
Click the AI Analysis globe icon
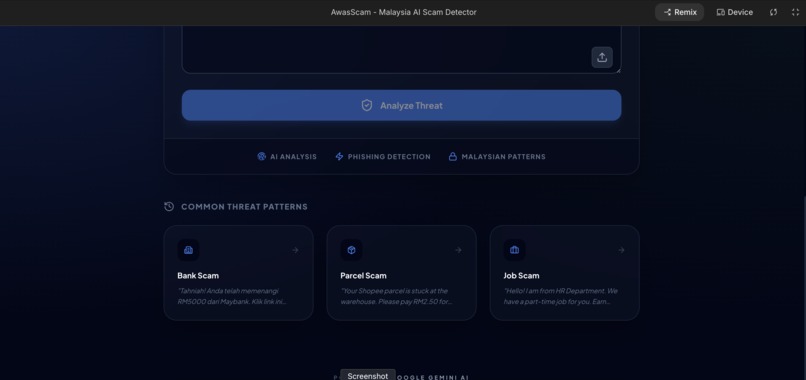click(x=262, y=156)
